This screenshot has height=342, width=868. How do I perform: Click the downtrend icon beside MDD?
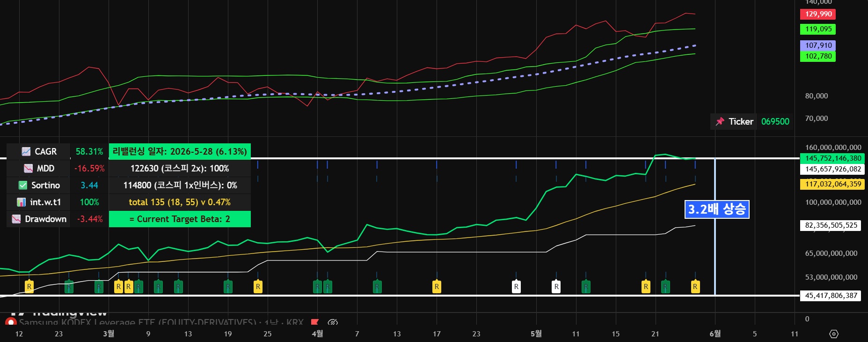[x=29, y=168]
